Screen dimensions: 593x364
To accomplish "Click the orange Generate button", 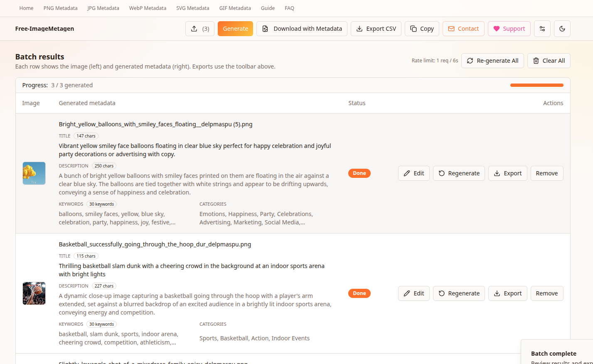I will [235, 29].
